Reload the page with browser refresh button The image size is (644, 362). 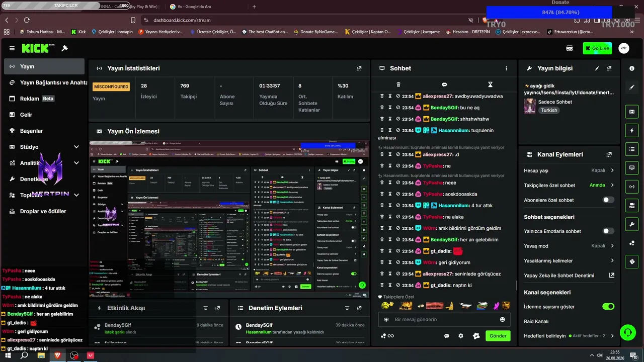[27, 20]
